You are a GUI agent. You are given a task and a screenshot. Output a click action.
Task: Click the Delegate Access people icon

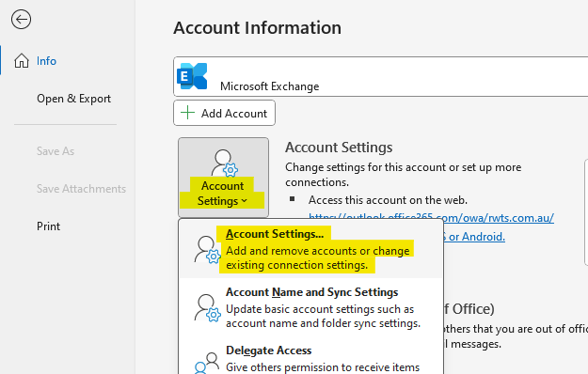tap(207, 363)
